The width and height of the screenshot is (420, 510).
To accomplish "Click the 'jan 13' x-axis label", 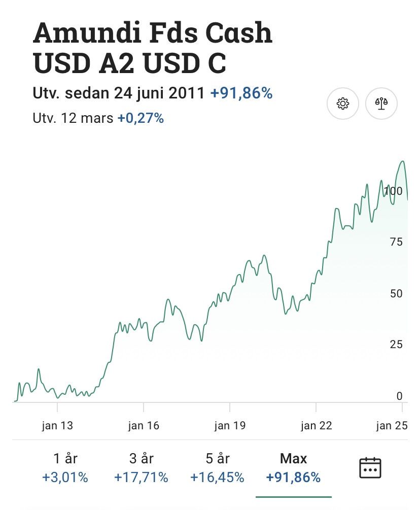I will pos(57,425).
